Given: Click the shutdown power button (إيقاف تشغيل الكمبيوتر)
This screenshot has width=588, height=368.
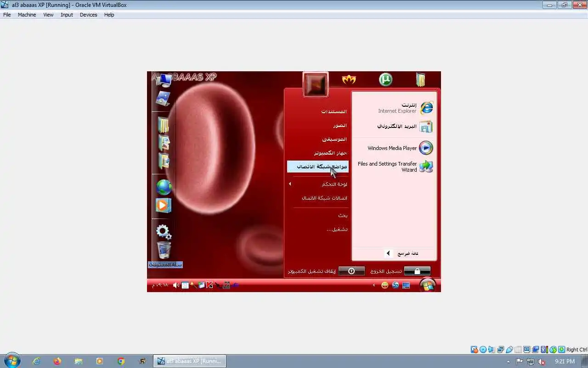Looking at the screenshot, I should pyautogui.click(x=351, y=271).
